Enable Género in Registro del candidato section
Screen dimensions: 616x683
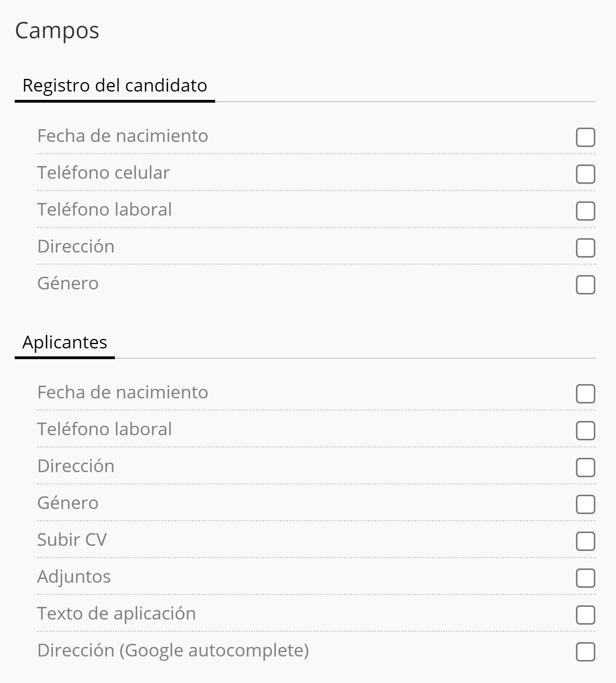[585, 285]
